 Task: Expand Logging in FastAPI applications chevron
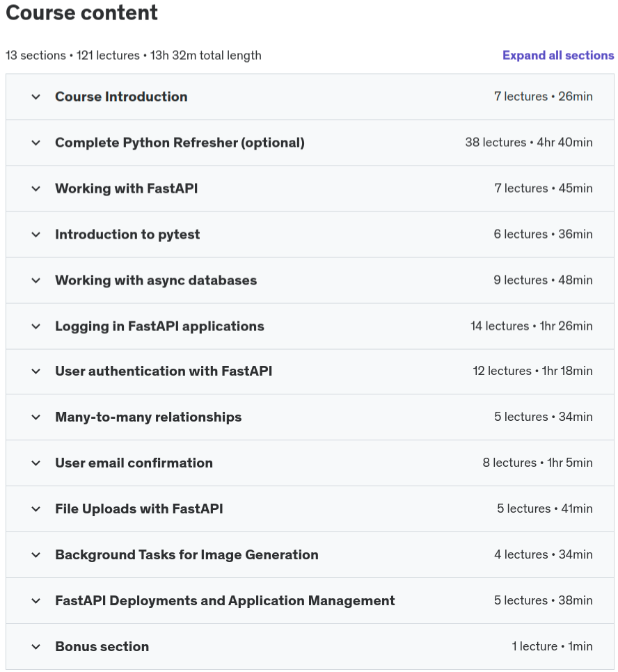click(36, 326)
